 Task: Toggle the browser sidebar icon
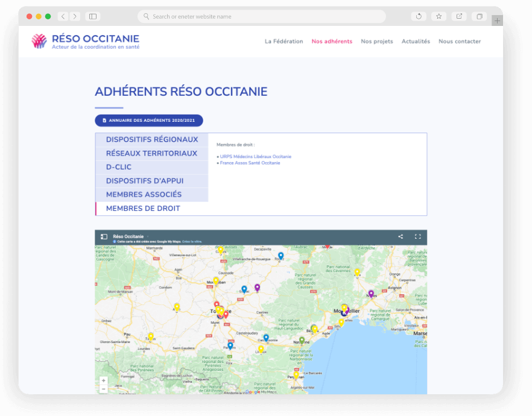pyautogui.click(x=93, y=16)
